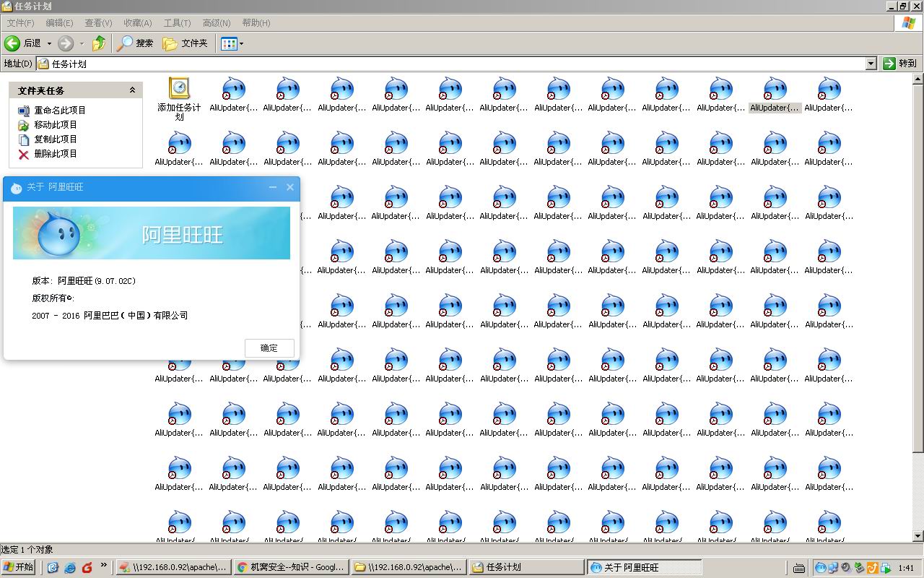
Task: Switch to the folder-icon \\192.168.0.92\apache taskbar window
Action: click(x=409, y=567)
